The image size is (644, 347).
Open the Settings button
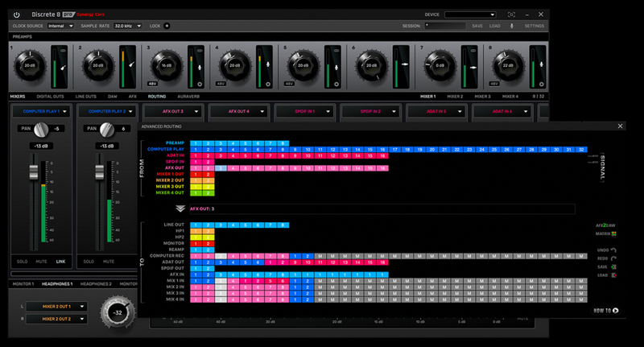point(535,26)
